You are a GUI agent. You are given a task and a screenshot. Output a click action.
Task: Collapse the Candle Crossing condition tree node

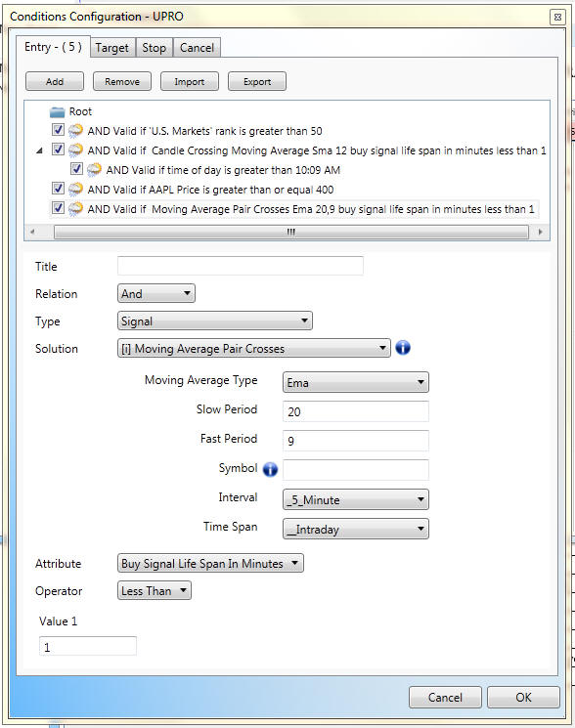[39, 150]
